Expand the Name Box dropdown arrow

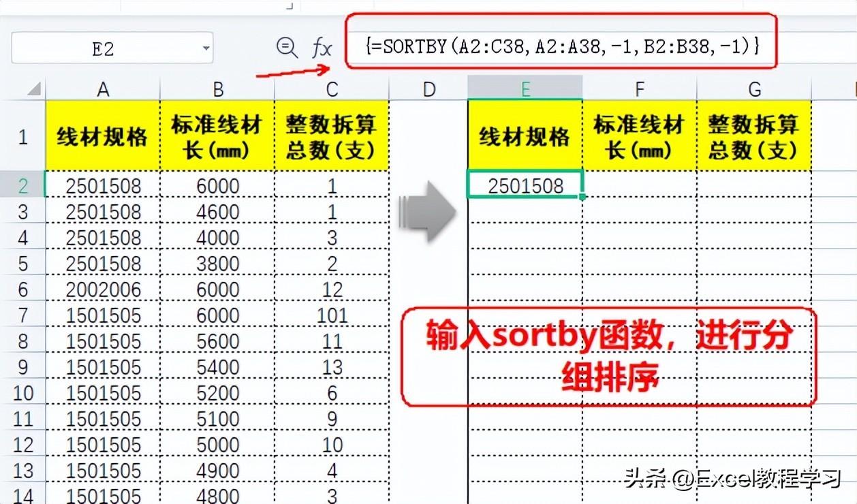click(x=206, y=48)
